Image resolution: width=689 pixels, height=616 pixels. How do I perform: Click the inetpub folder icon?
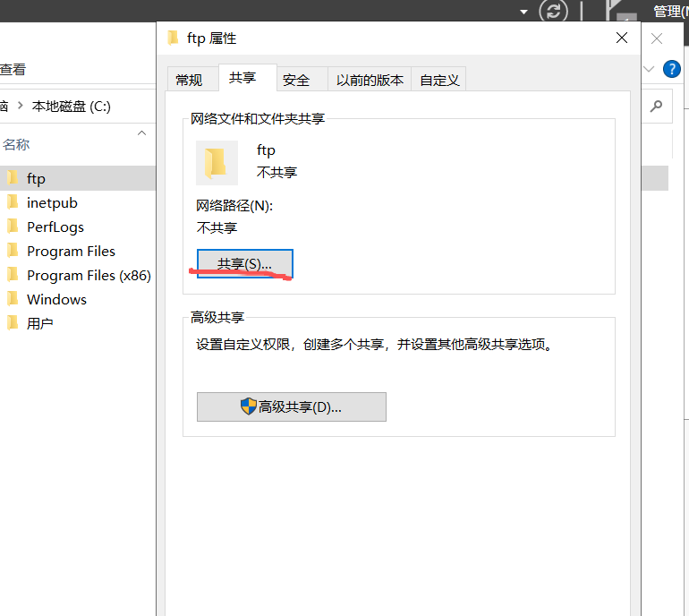(x=13, y=202)
